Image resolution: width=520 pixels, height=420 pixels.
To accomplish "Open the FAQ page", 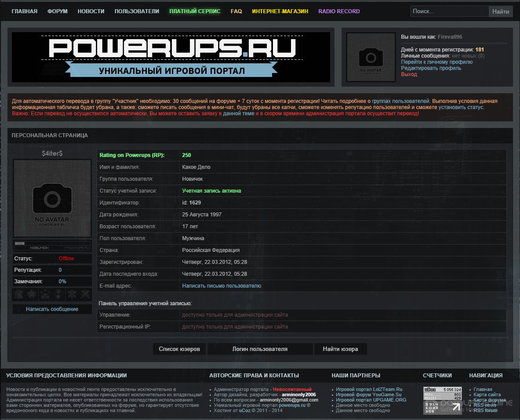I will point(236,11).
